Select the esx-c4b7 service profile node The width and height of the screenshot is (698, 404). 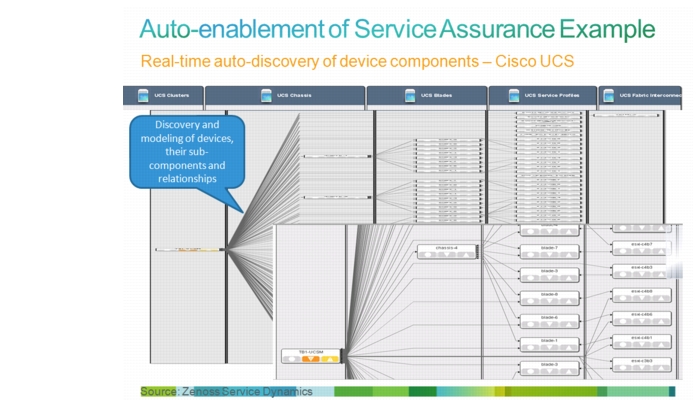click(641, 248)
